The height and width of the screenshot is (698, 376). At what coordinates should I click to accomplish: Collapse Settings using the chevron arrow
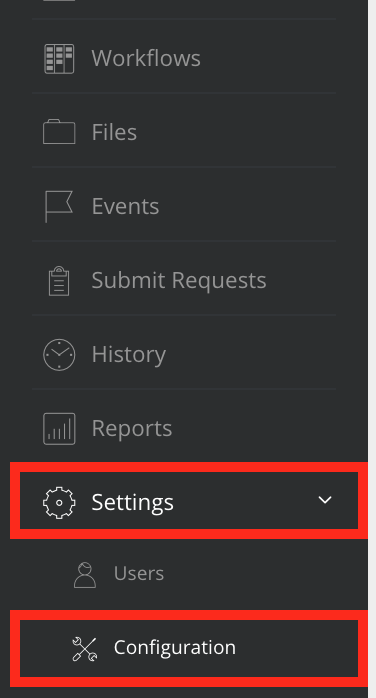point(325,500)
